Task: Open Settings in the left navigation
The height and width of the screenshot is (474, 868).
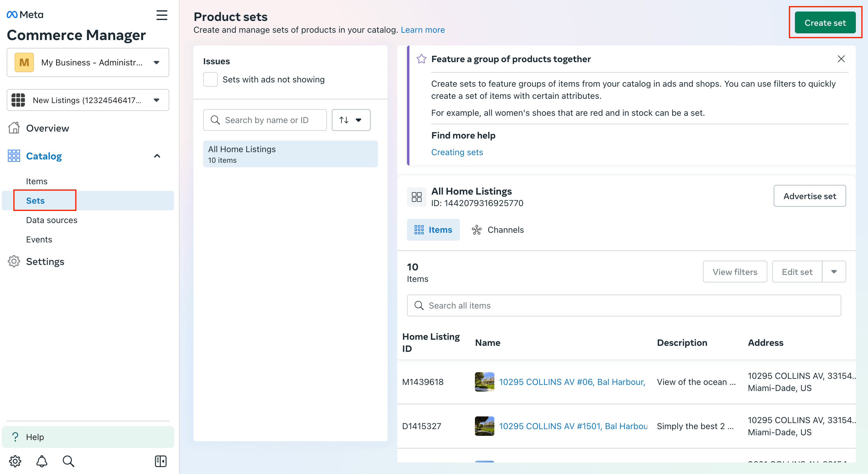Action: [45, 262]
